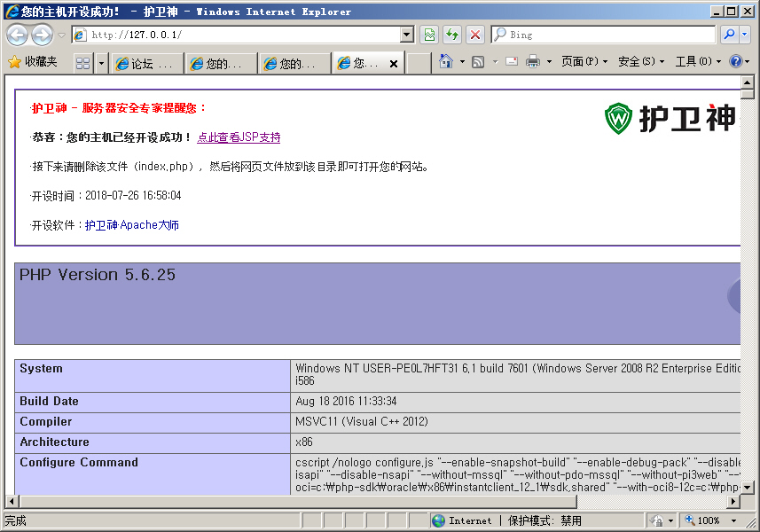Click the Print icon in command bar
The height and width of the screenshot is (532, 760).
533,62
